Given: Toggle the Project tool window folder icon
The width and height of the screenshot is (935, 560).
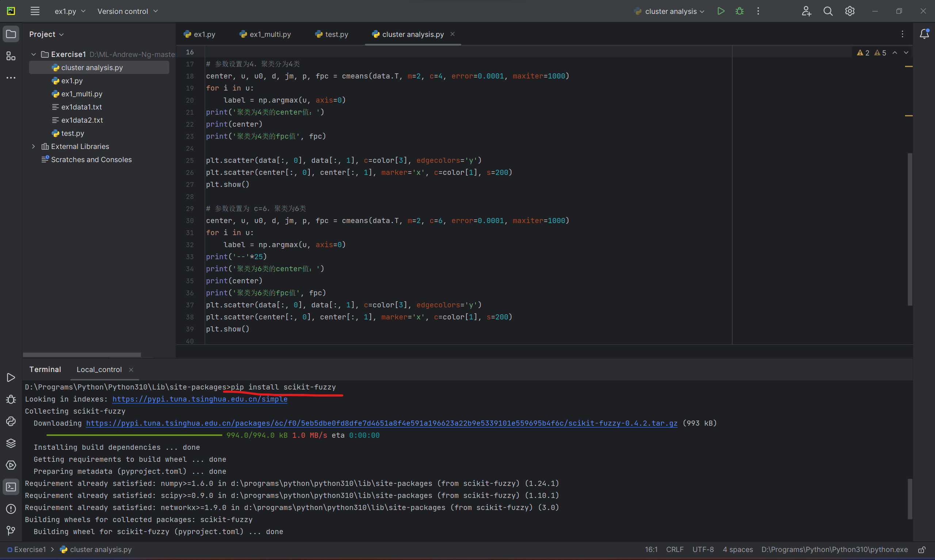Looking at the screenshot, I should point(11,34).
